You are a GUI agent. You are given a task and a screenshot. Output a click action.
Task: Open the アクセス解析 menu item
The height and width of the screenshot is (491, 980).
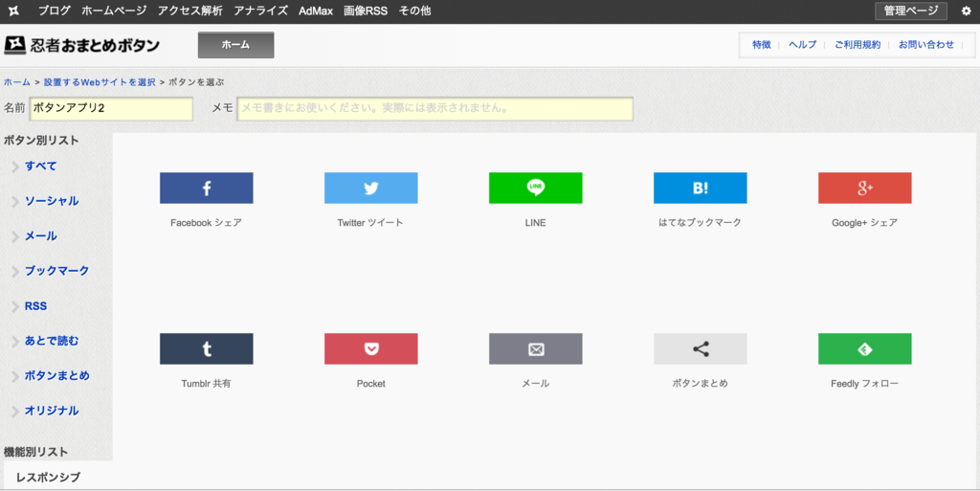[190, 11]
